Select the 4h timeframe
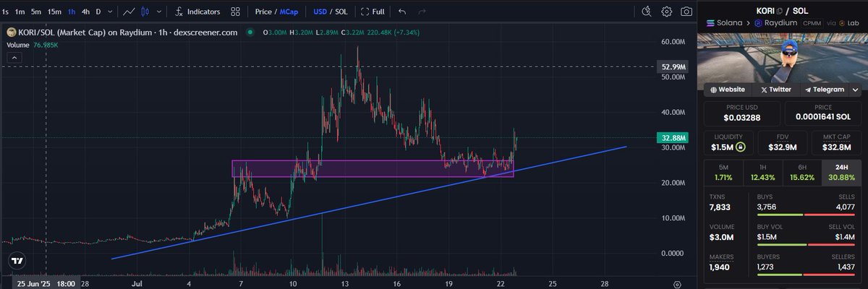Screen dimensions: 868x289 pos(86,12)
